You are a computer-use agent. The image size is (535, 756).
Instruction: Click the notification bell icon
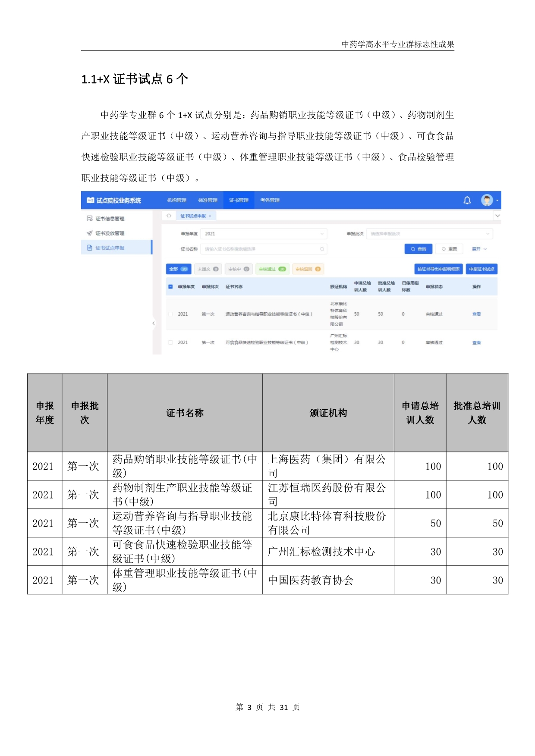[467, 201]
